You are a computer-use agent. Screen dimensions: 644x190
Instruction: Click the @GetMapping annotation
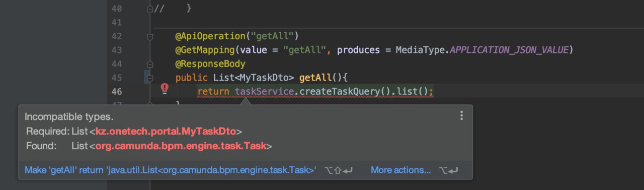(x=205, y=50)
